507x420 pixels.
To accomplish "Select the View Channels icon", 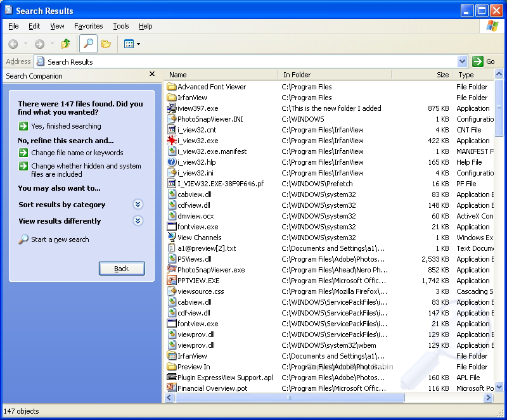I will (x=171, y=238).
